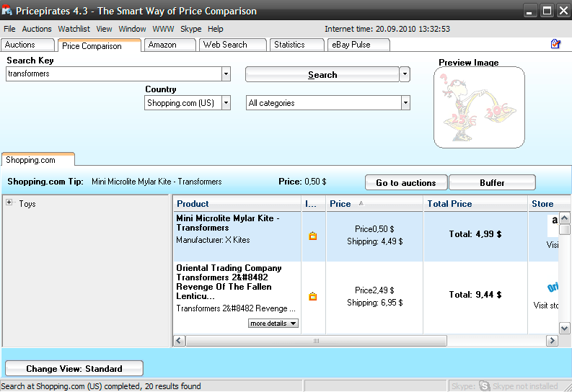Select the Price Comparison tab
This screenshot has height=392, width=572.
click(100, 45)
